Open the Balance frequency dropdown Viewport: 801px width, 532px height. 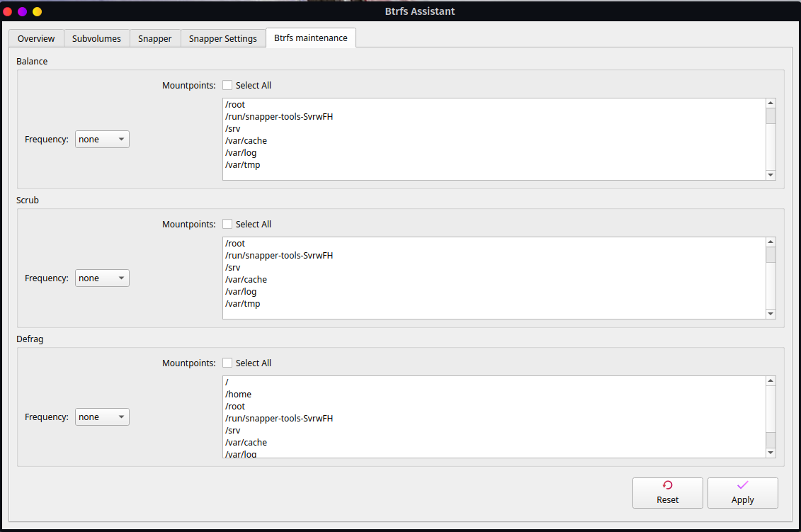click(102, 139)
